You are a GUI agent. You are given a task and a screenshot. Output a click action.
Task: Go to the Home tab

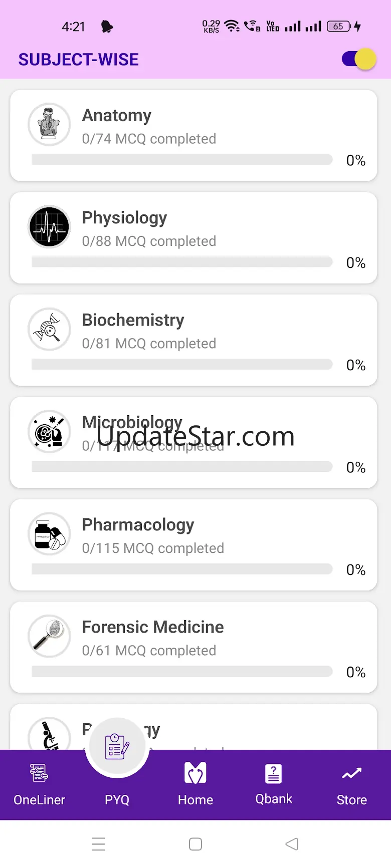(x=195, y=784)
